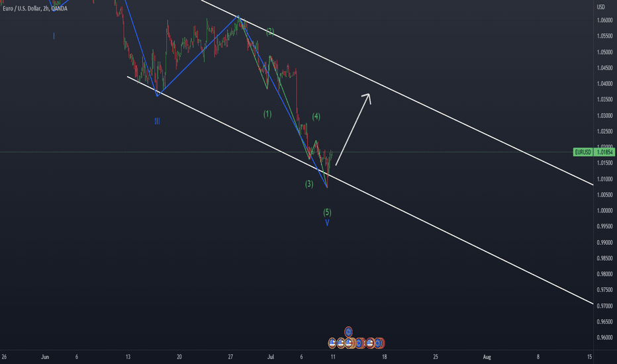Click the green EURUSD symbol tag
Image resolution: width=617 pixels, height=364 pixels.
[x=583, y=152]
